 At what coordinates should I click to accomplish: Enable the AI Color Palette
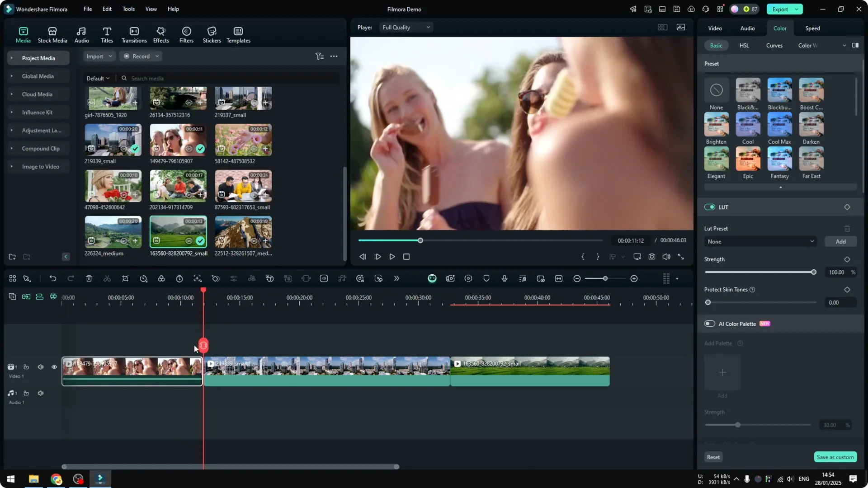709,324
